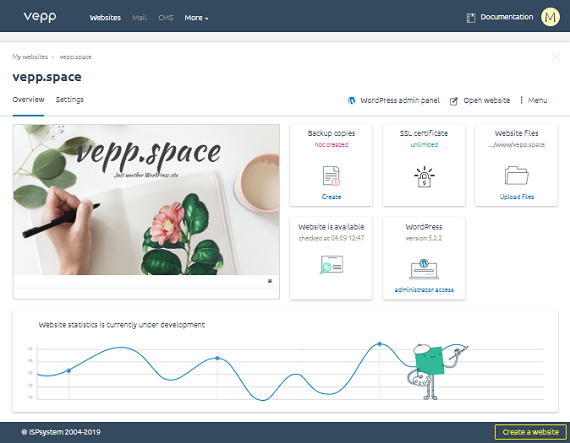Switch to the Overview tab
This screenshot has width=570, height=443.
coord(28,100)
